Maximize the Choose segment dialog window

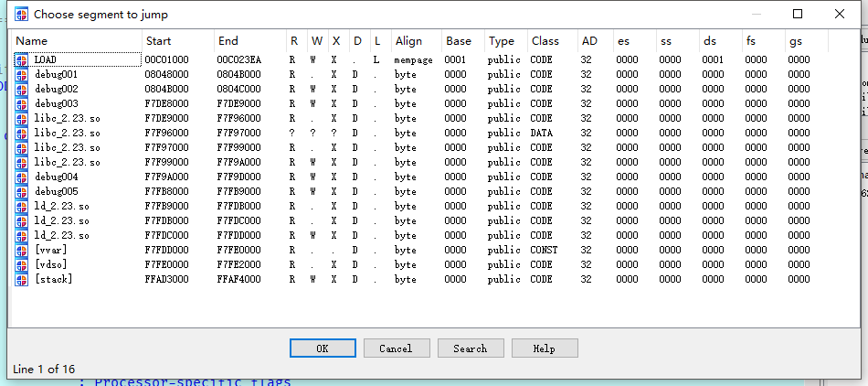797,15
